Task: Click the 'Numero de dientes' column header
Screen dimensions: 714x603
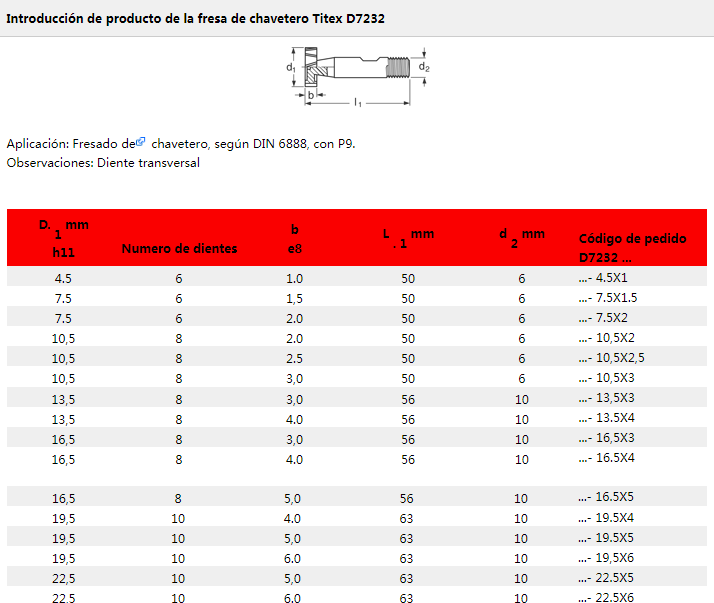Action: pyautogui.click(x=179, y=249)
